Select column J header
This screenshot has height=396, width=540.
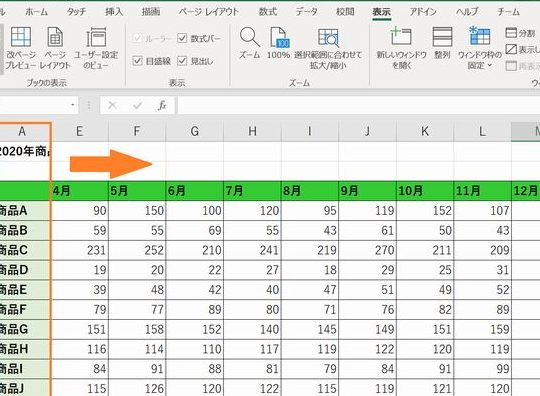[x=367, y=131]
